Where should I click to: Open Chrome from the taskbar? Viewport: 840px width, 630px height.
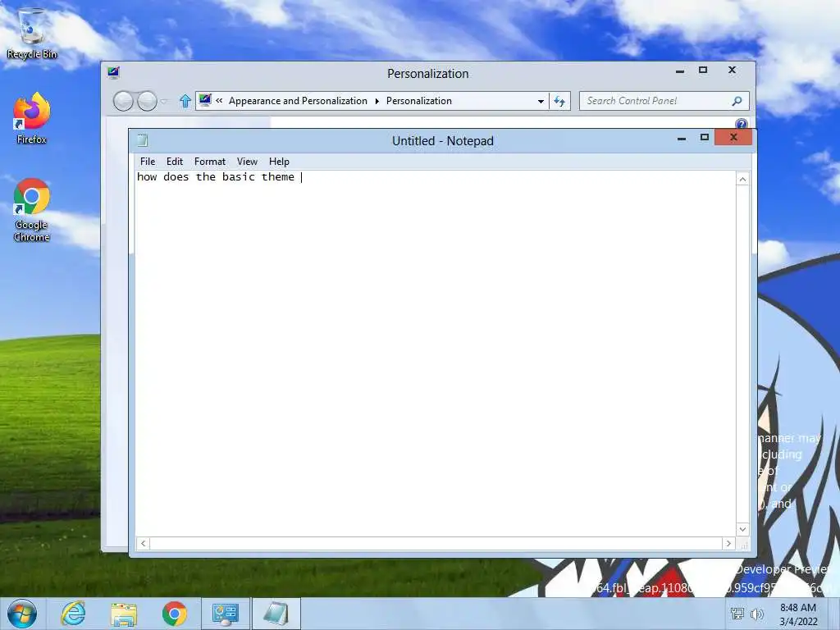point(175,614)
